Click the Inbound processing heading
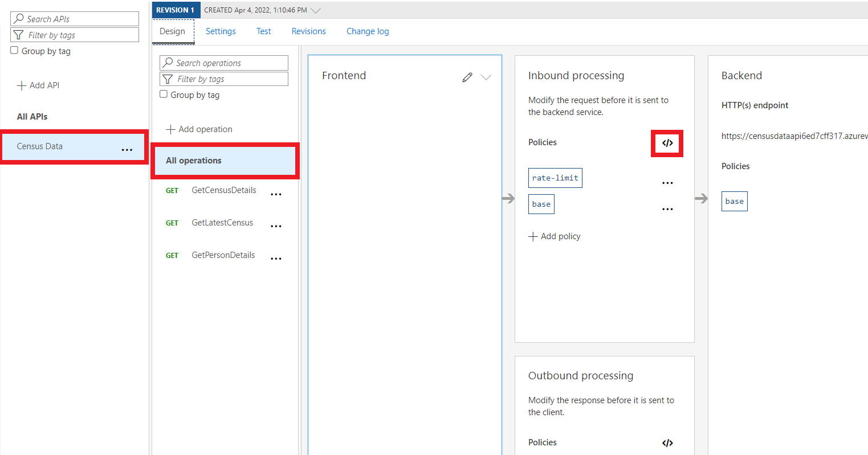This screenshot has width=868, height=455. coord(576,76)
